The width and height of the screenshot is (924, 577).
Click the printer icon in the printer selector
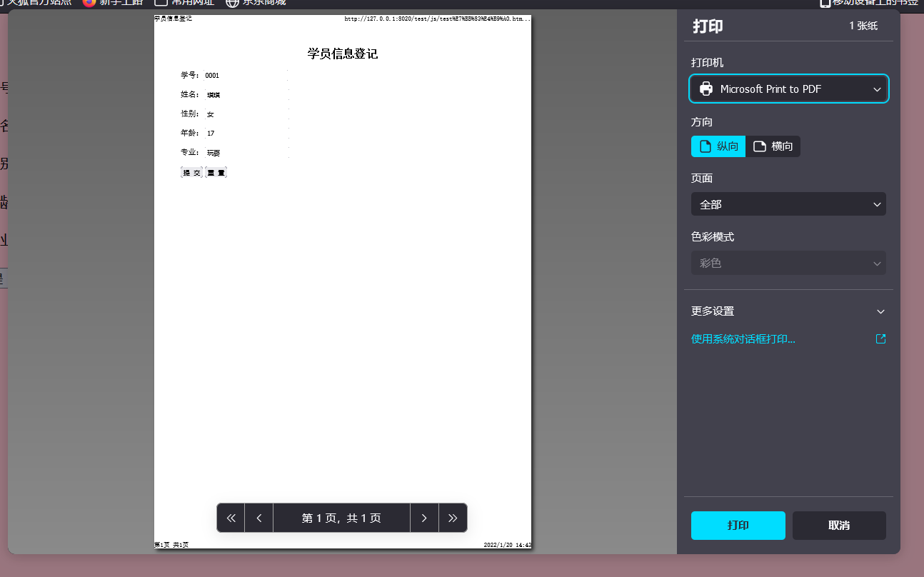click(x=706, y=89)
